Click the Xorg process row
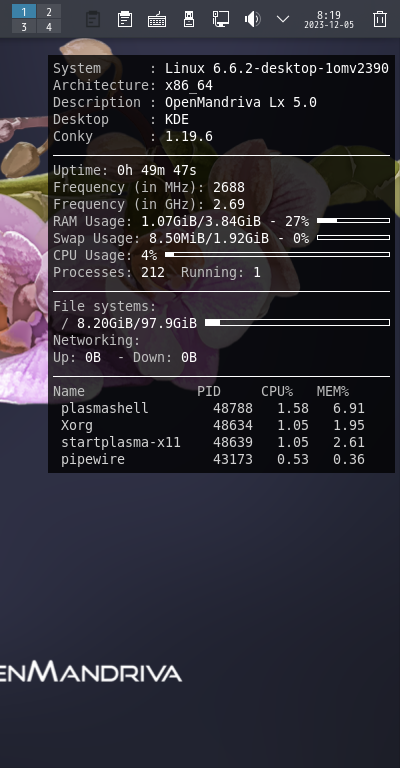Viewport: 400px width, 768px height. [212, 425]
